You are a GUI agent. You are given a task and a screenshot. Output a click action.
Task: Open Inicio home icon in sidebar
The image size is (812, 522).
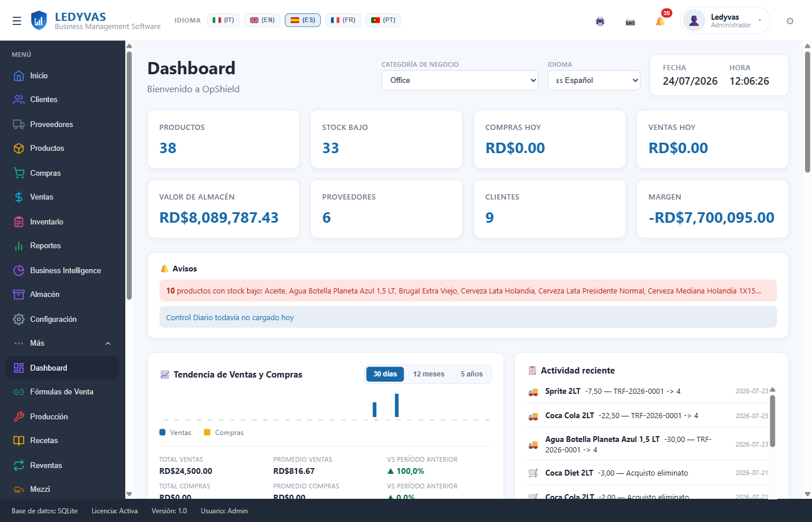(19, 75)
